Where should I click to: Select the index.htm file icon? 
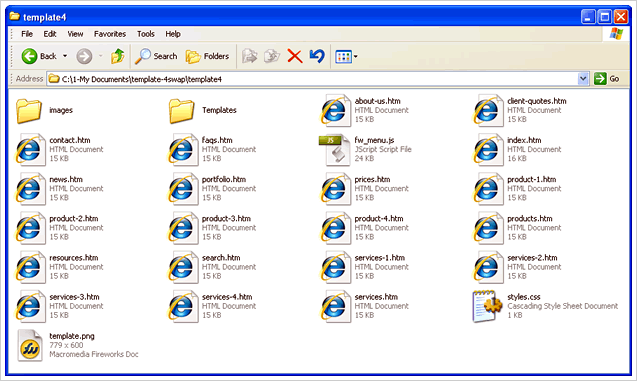(488, 149)
